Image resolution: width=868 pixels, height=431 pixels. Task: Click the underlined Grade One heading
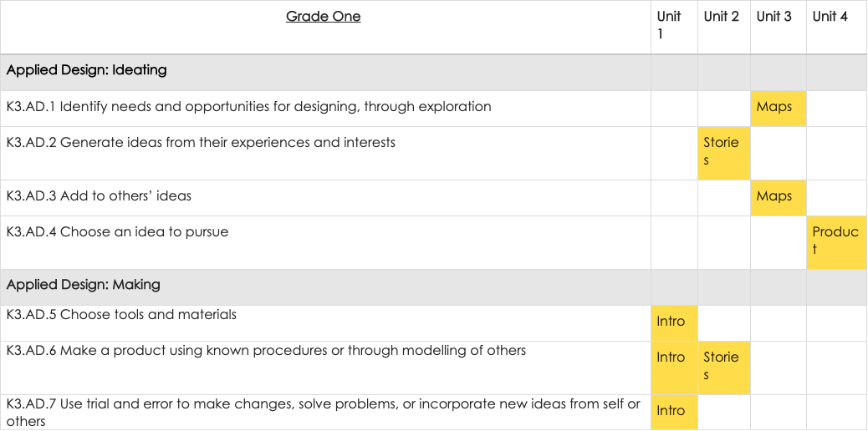[x=323, y=17]
